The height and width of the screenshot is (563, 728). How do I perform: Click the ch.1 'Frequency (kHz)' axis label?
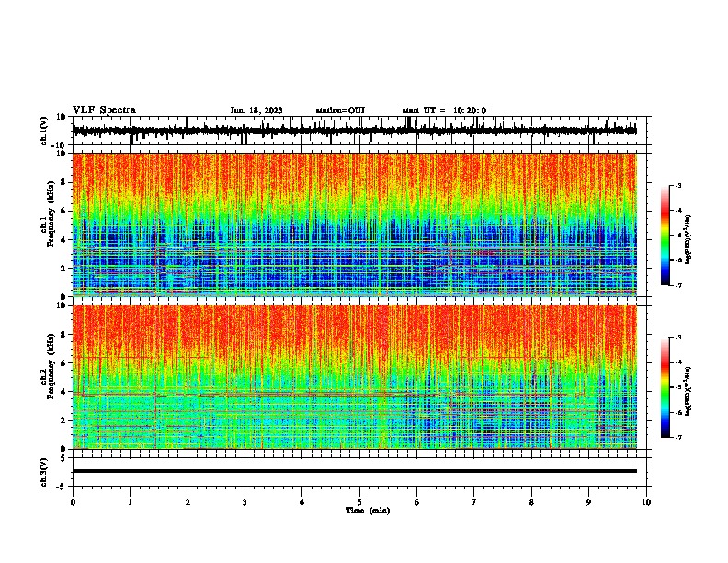click(51, 213)
